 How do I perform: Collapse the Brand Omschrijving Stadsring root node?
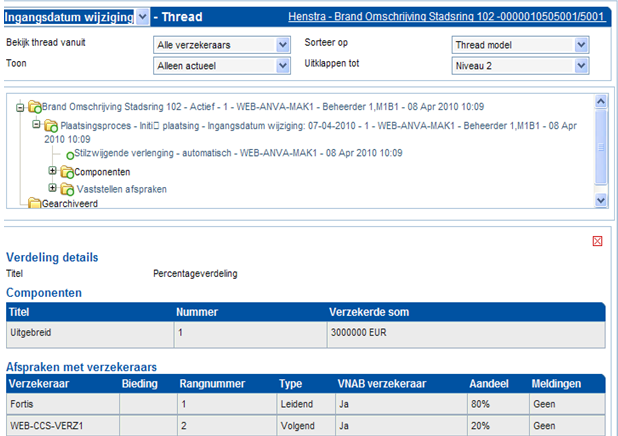(21, 106)
